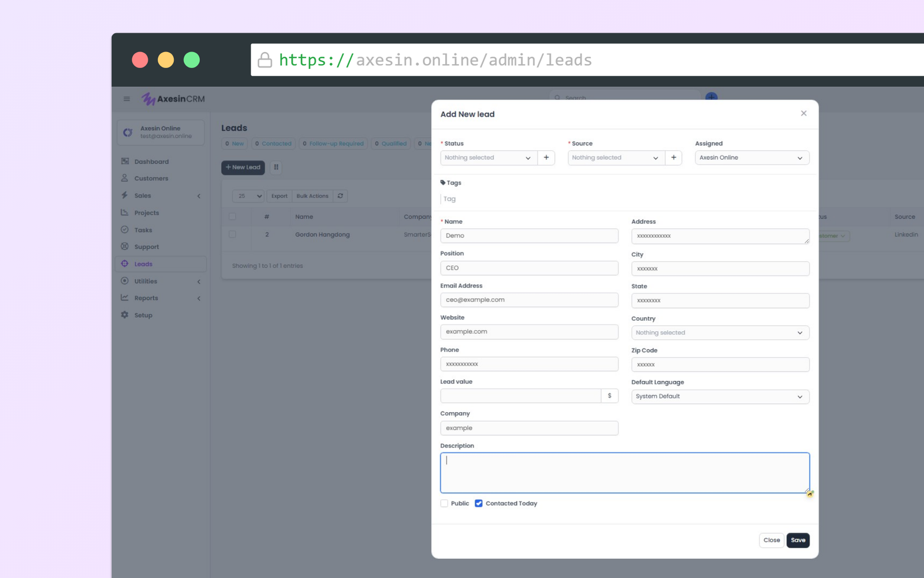The width and height of the screenshot is (924, 578).
Task: Click the kanban view icon beside New Lead
Action: click(x=276, y=168)
